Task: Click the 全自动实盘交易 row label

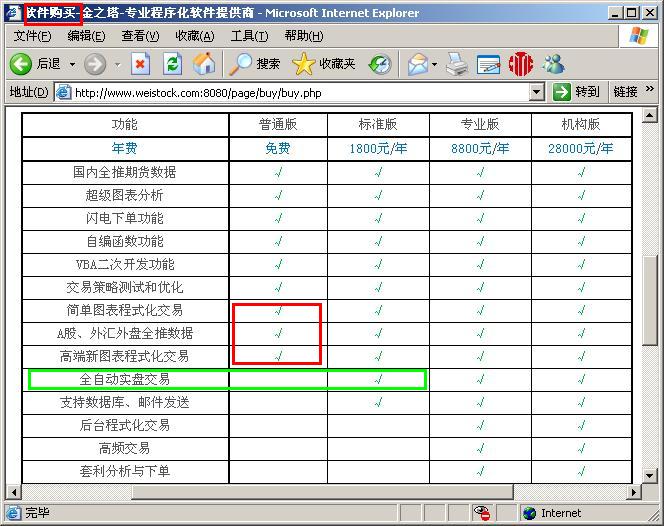Action: point(124,379)
